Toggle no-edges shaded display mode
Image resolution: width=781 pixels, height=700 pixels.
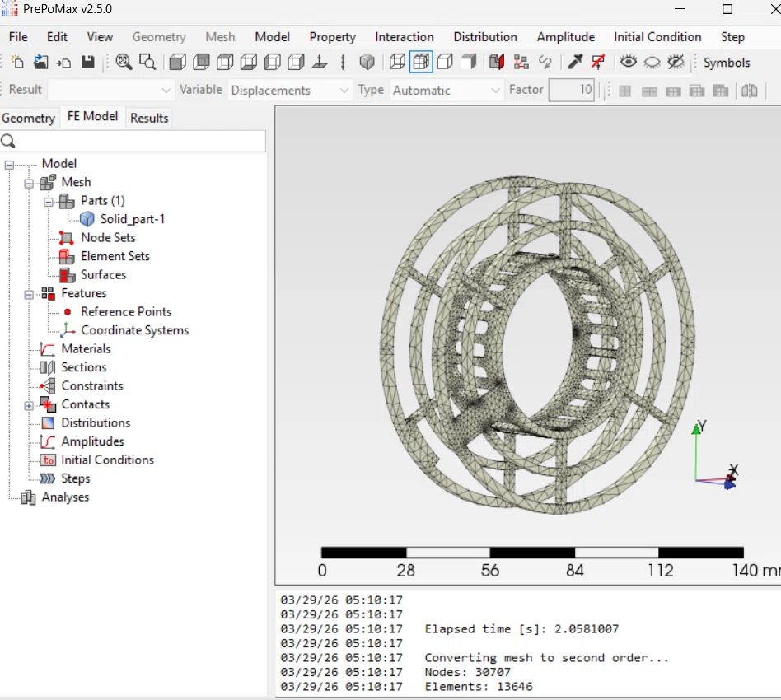point(469,63)
